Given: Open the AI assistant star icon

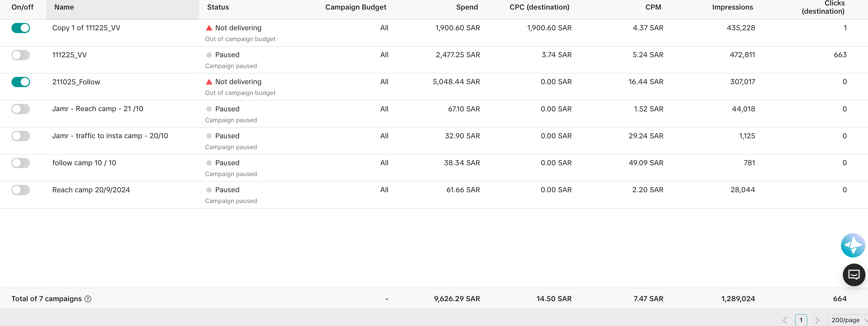Looking at the screenshot, I should click(852, 245).
